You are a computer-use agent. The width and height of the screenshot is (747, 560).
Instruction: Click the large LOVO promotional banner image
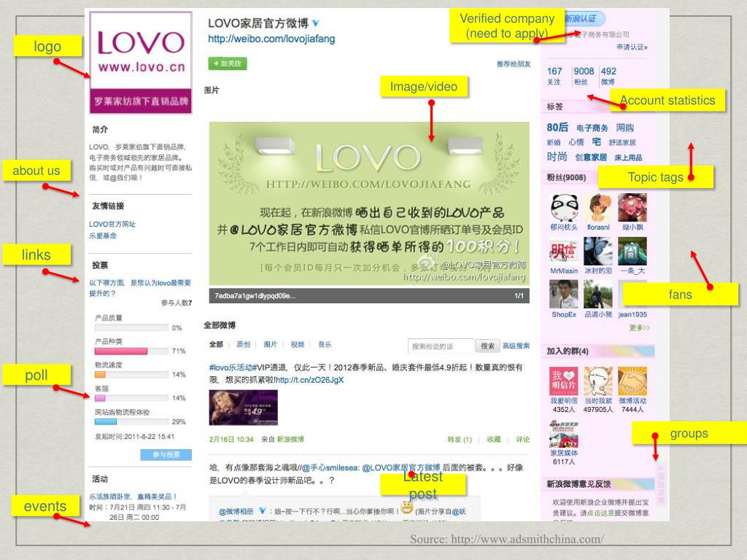click(369, 204)
